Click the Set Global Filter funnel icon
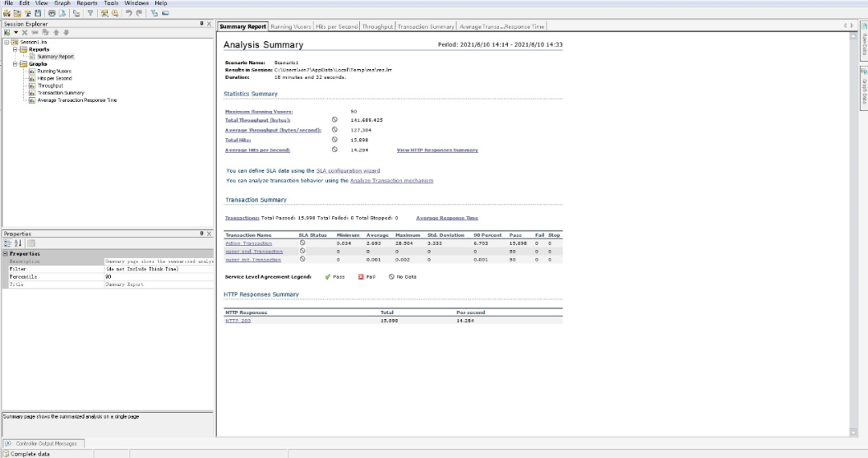The image size is (868, 458). point(90,14)
